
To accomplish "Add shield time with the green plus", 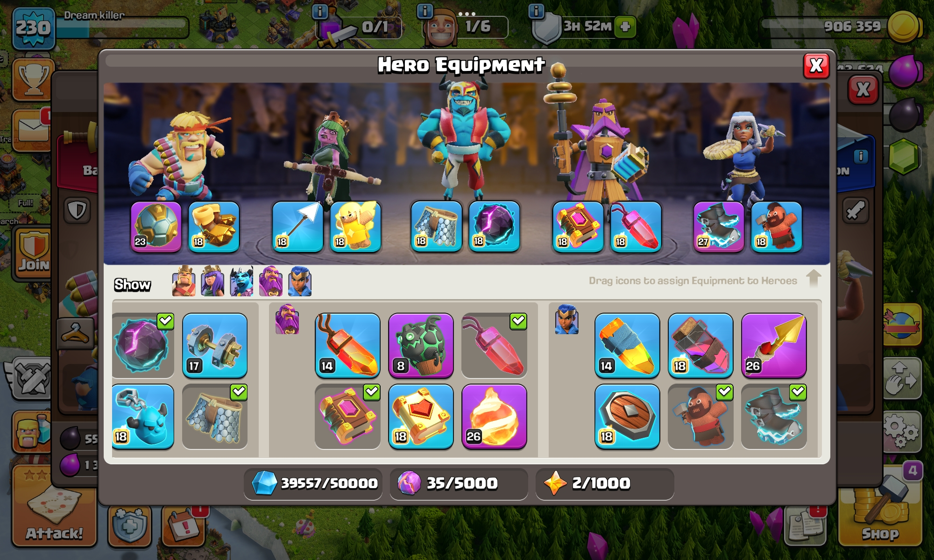I will coord(625,26).
